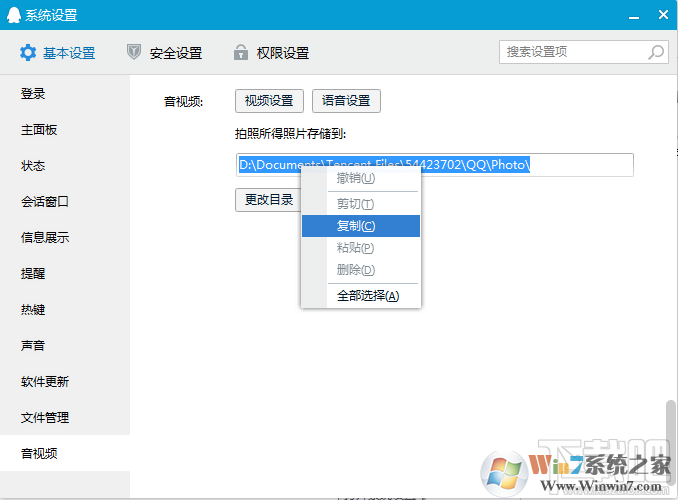Viewport: 678px width, 500px height.
Task: Click the photo storage path text field
Action: [580, 165]
